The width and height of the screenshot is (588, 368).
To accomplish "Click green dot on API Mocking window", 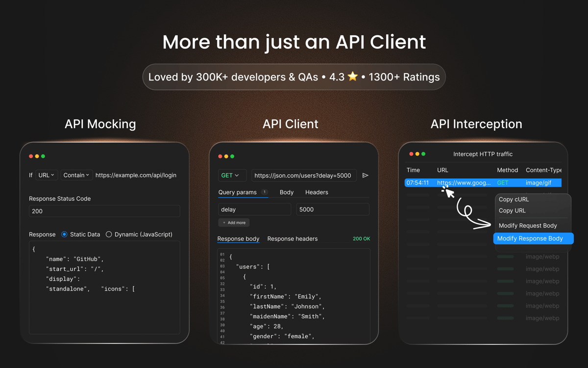I will 43,156.
